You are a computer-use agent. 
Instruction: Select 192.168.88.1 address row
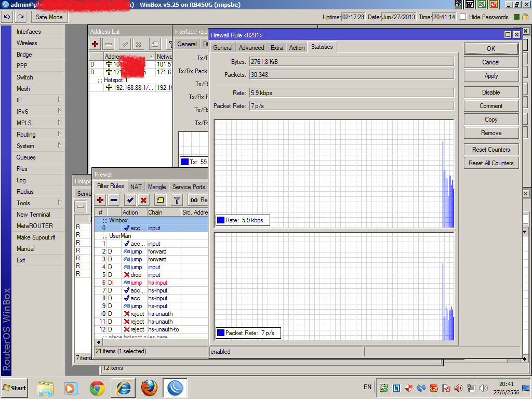point(131,87)
